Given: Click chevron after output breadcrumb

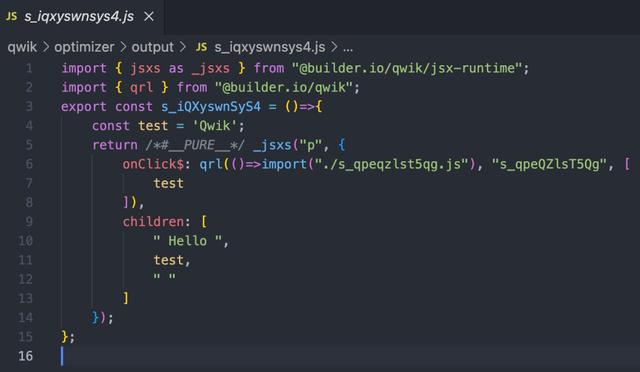Looking at the screenshot, I should (x=182, y=47).
